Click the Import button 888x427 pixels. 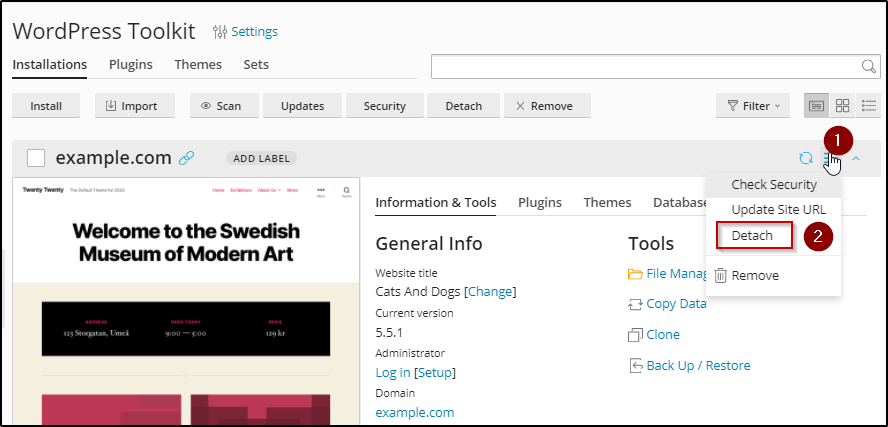coord(135,105)
